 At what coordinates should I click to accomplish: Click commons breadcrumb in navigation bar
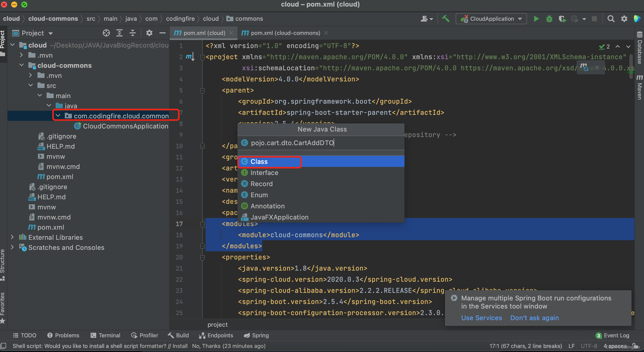tap(245, 19)
